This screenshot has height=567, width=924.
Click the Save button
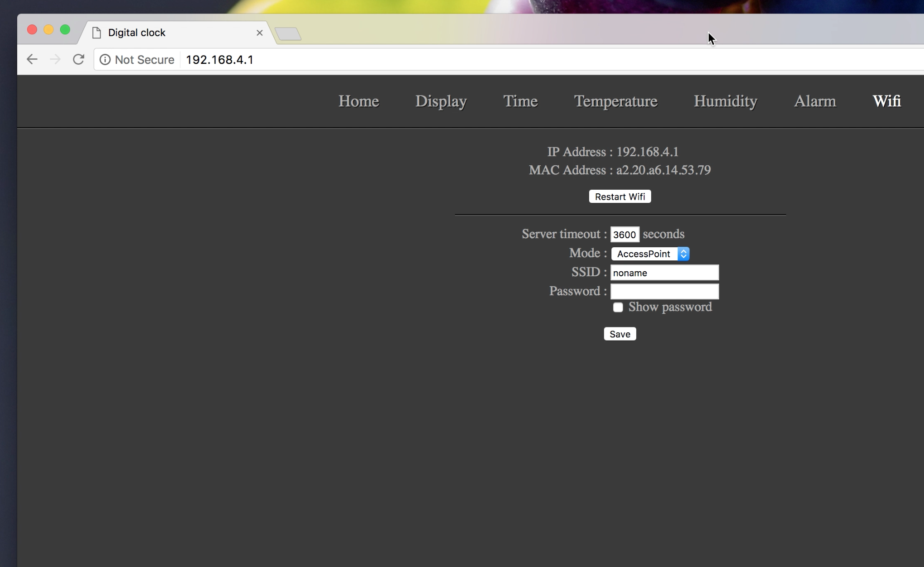coord(619,334)
